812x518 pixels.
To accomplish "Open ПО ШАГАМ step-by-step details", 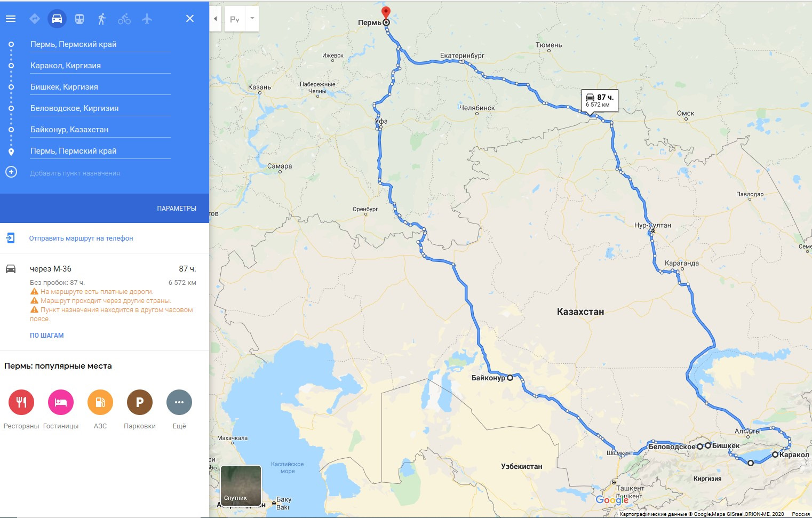I will point(47,336).
